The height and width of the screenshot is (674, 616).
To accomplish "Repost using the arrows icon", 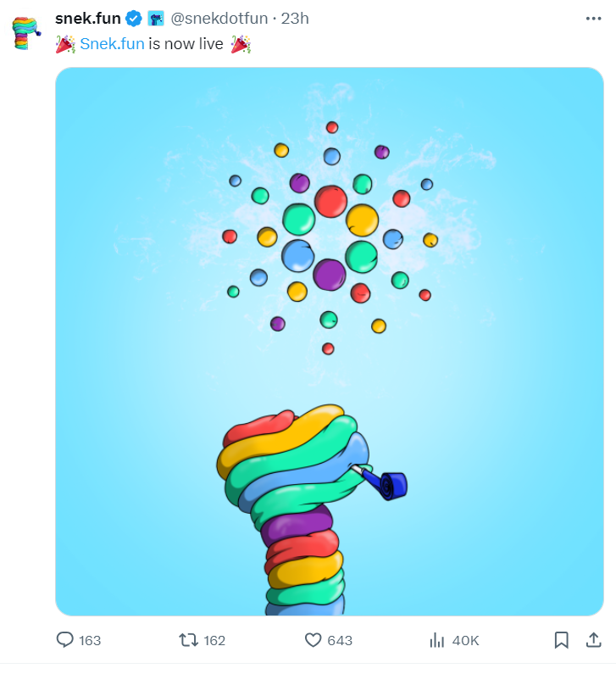I will 189,640.
